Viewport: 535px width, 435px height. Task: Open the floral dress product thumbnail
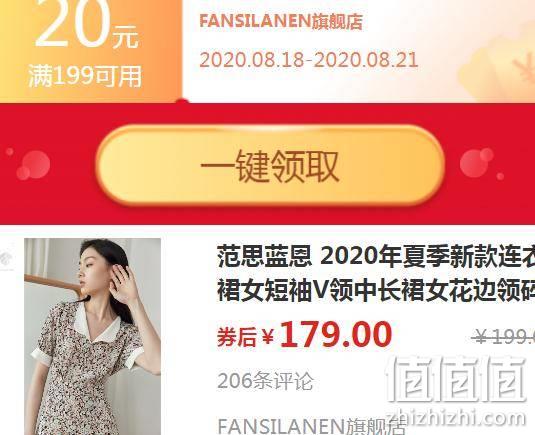point(92,336)
